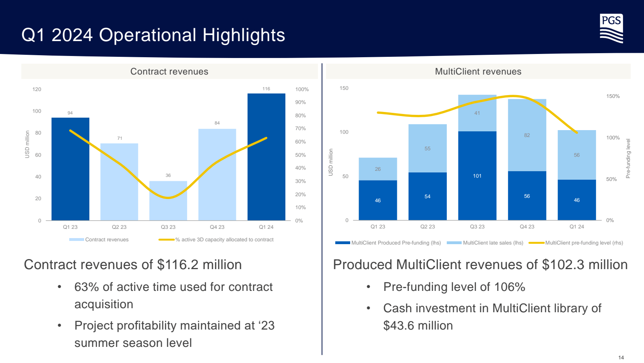Click the 150% right axis label
The height and width of the screenshot is (363, 644).
(613, 96)
